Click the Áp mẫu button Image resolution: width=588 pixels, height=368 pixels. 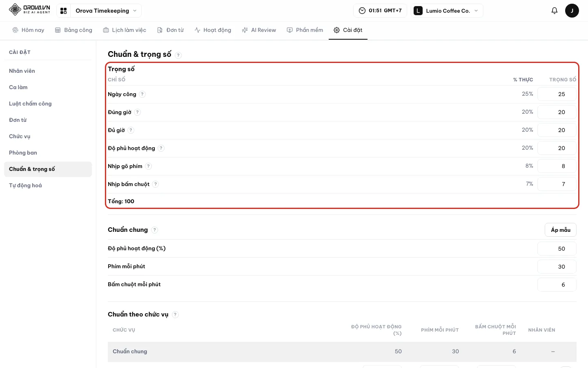560,230
